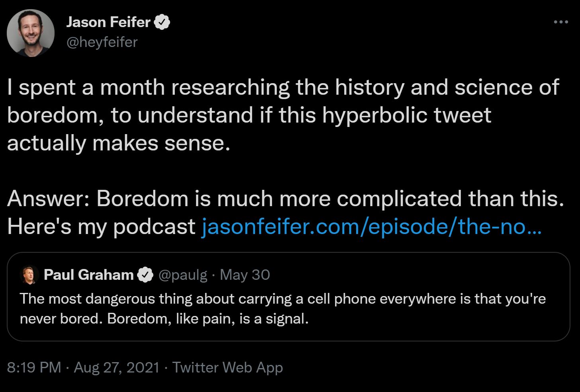Click the Aug 27, 2021 date
The width and height of the screenshot is (580, 392).
tap(117, 367)
